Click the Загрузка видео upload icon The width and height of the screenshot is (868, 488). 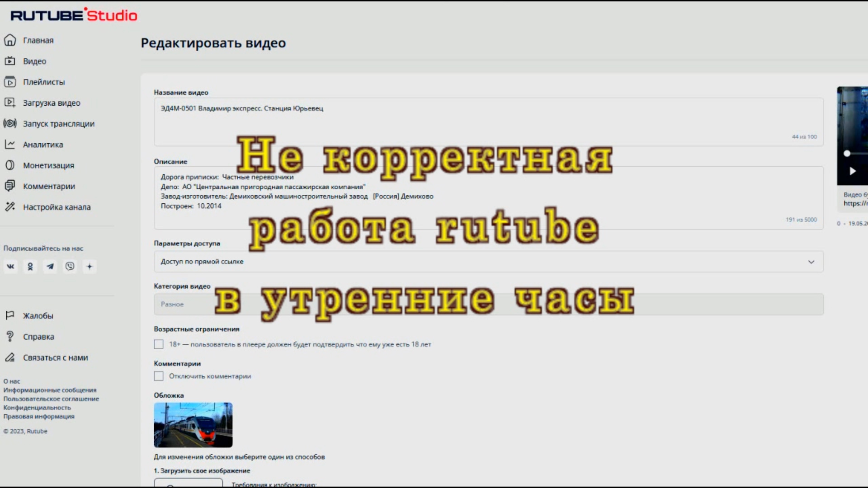pyautogui.click(x=10, y=103)
